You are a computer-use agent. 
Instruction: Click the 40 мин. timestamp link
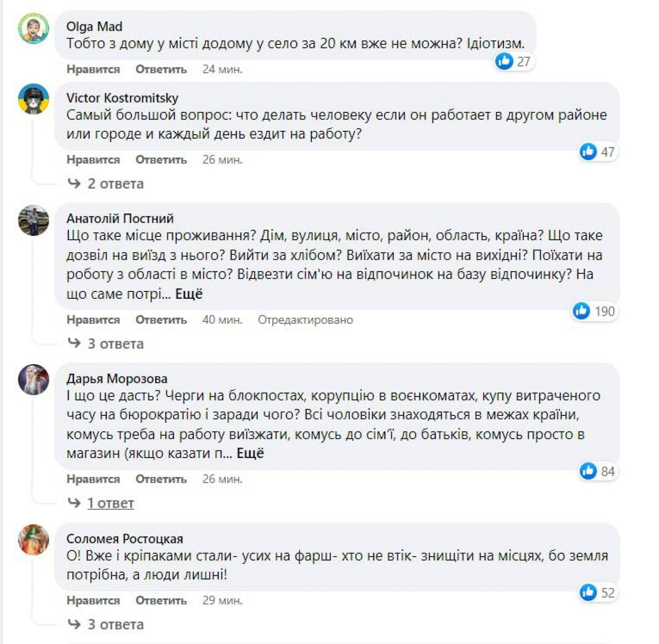click(222, 320)
